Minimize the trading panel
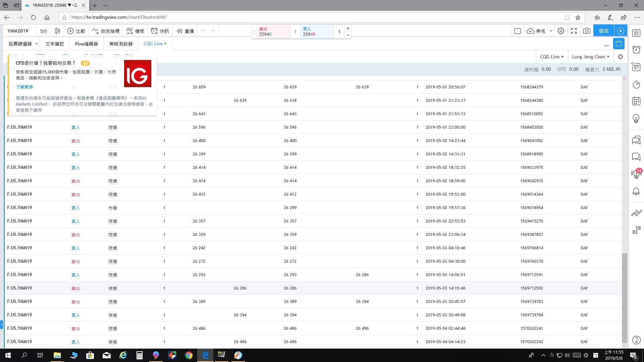The width and height of the screenshot is (644, 362). [x=606, y=45]
